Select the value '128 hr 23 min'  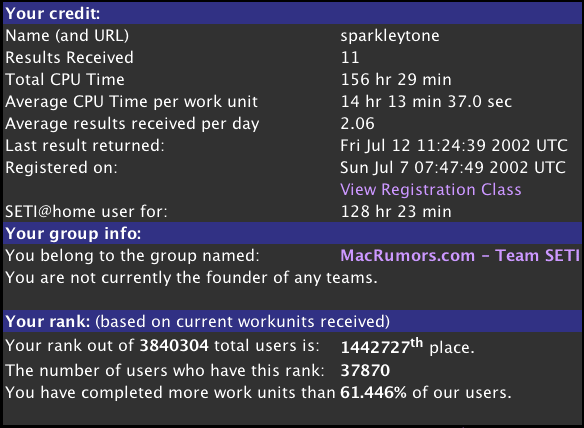click(396, 212)
